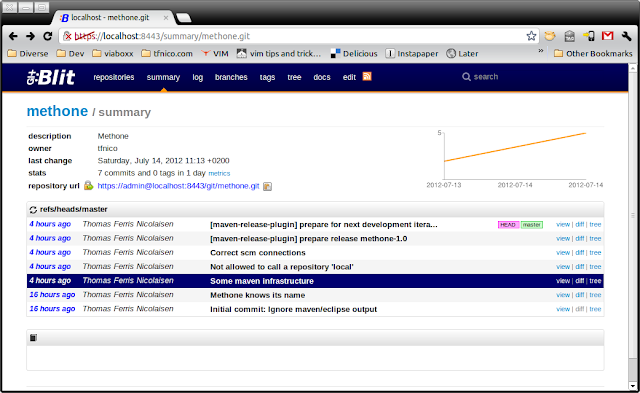The image size is (640, 393).
Task: Click the master ref label
Action: pos(532,225)
